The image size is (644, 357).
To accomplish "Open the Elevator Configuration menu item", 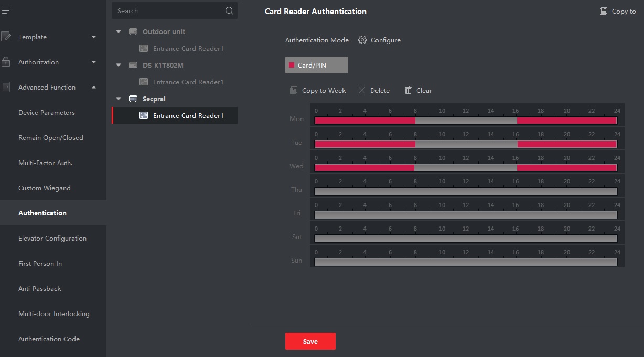I will point(52,239).
